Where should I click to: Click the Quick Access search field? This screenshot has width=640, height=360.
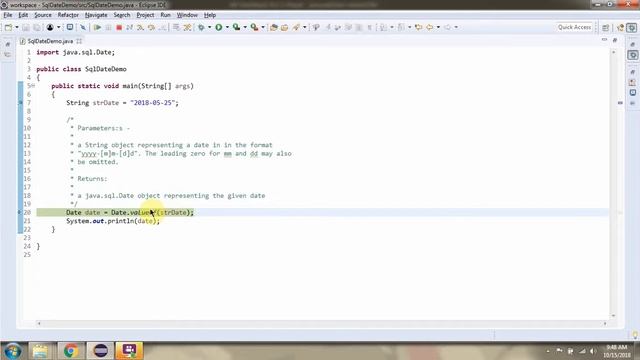point(574,27)
